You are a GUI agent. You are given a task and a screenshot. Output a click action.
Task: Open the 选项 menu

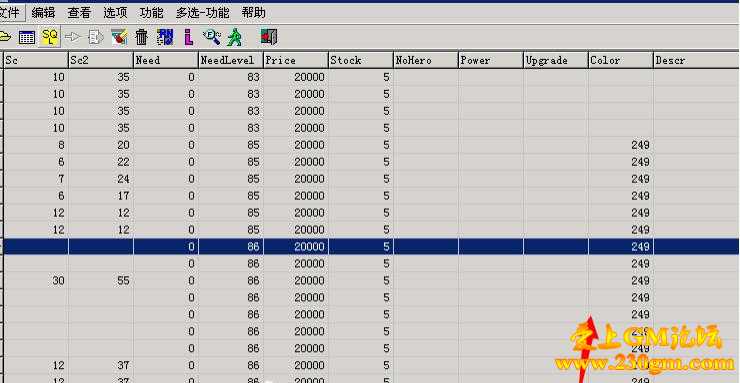pyautogui.click(x=115, y=13)
